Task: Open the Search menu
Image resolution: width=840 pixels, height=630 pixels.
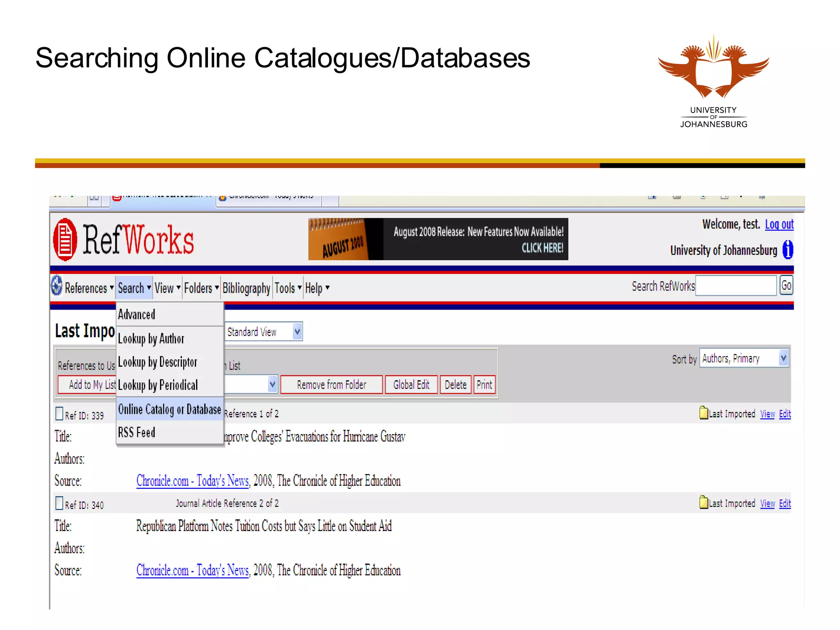Action: tap(134, 288)
